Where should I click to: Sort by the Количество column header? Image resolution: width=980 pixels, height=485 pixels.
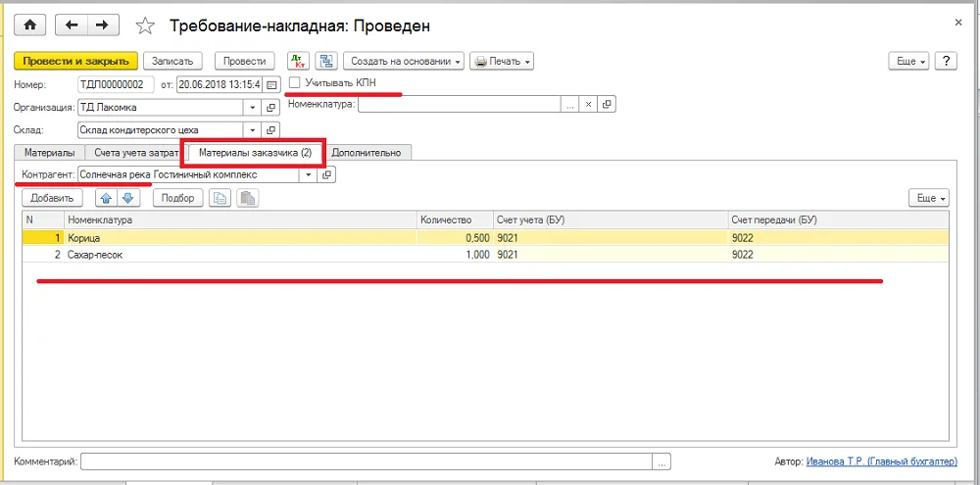455,220
